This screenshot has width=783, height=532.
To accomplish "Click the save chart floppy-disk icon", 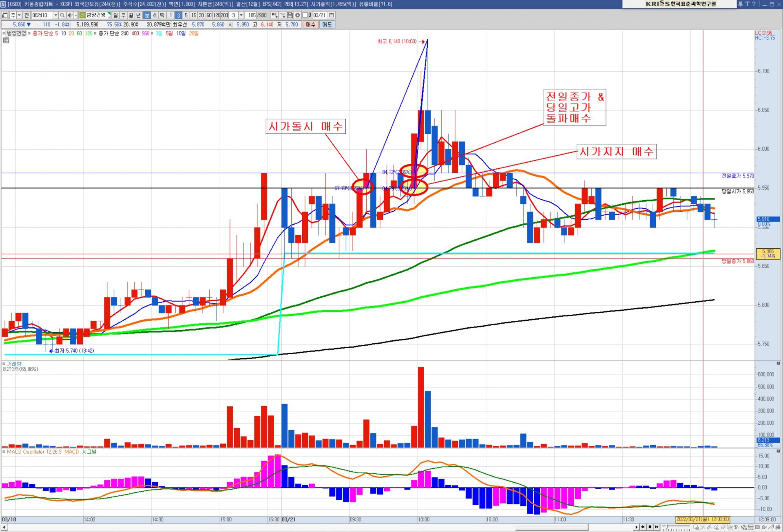I will 290,15.
